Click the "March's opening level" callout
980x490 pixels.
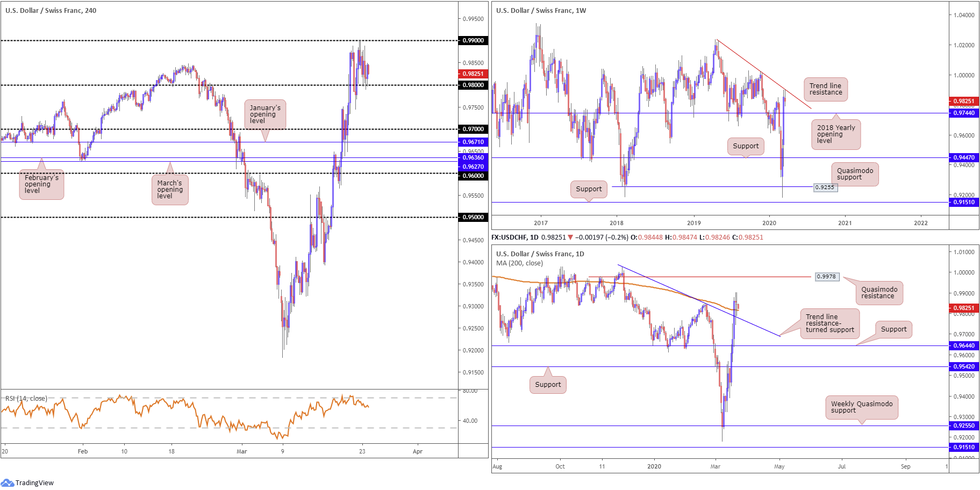170,190
